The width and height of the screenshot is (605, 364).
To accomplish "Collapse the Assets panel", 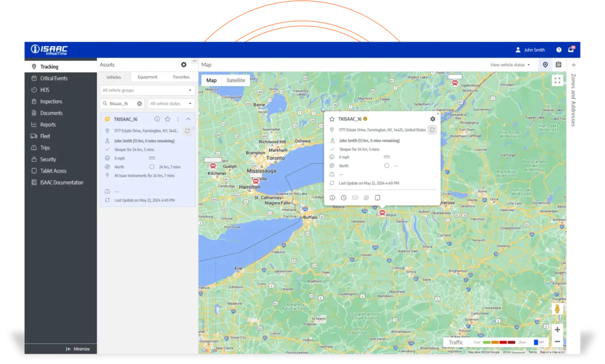I will (194, 61).
